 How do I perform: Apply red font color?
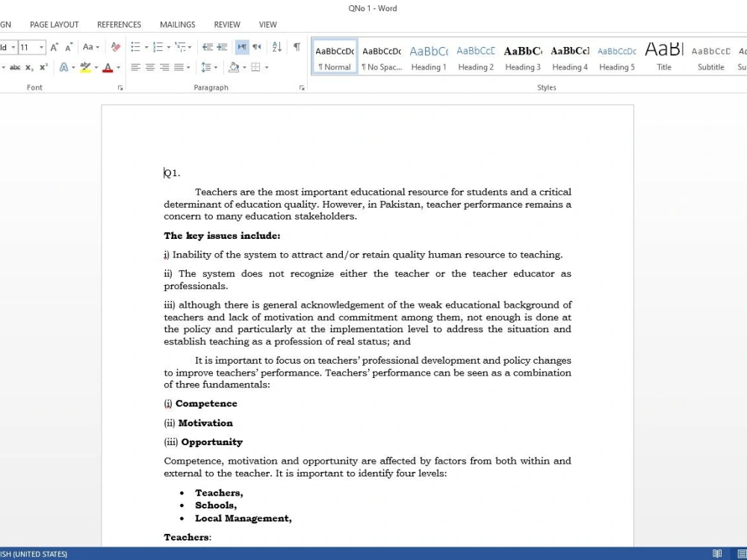pyautogui.click(x=108, y=68)
